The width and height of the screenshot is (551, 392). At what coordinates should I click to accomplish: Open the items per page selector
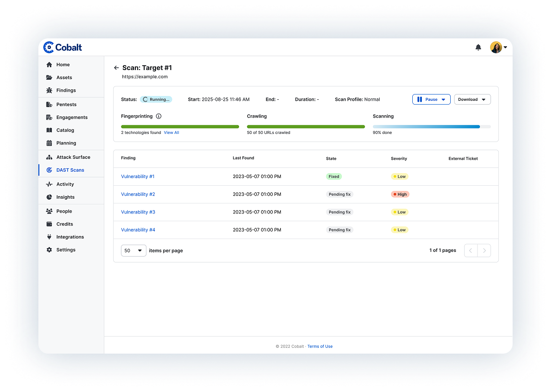(x=133, y=250)
